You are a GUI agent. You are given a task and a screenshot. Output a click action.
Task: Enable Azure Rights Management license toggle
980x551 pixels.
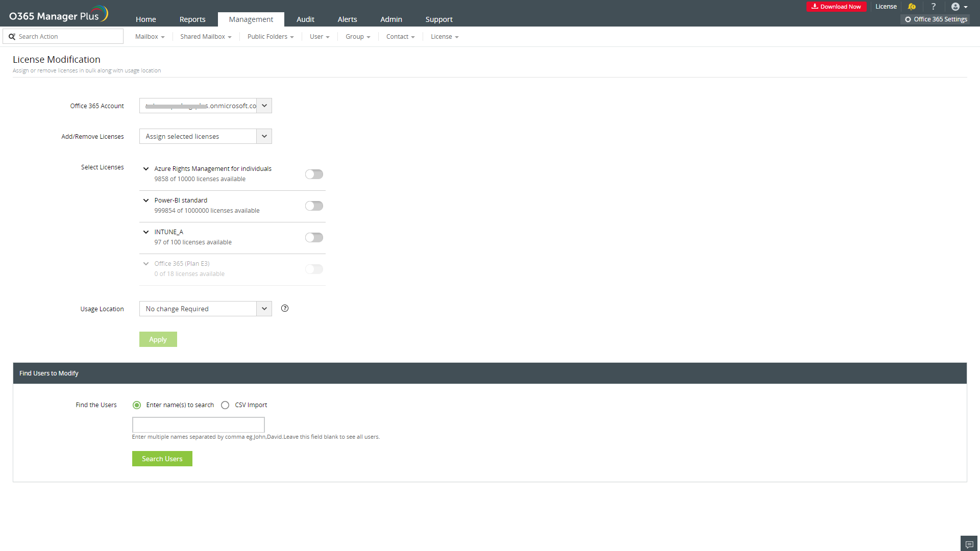tap(314, 174)
